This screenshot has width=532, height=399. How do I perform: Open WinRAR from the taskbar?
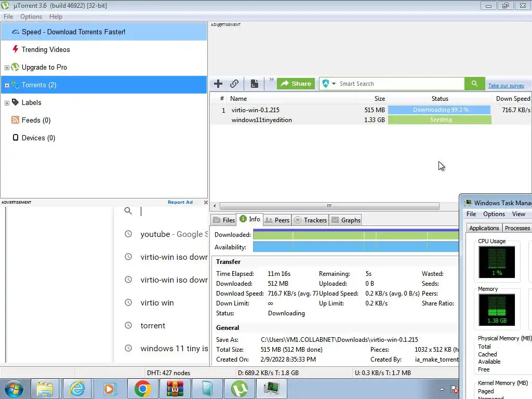coord(175,389)
